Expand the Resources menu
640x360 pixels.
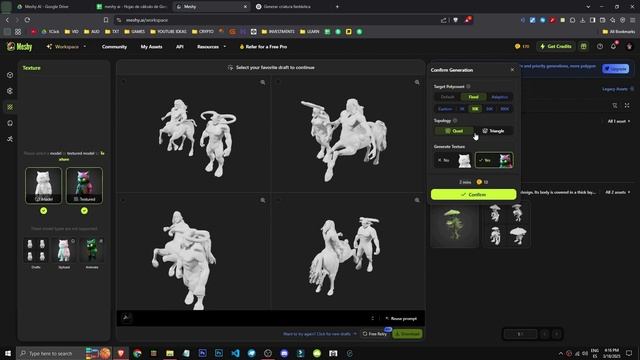tap(211, 47)
